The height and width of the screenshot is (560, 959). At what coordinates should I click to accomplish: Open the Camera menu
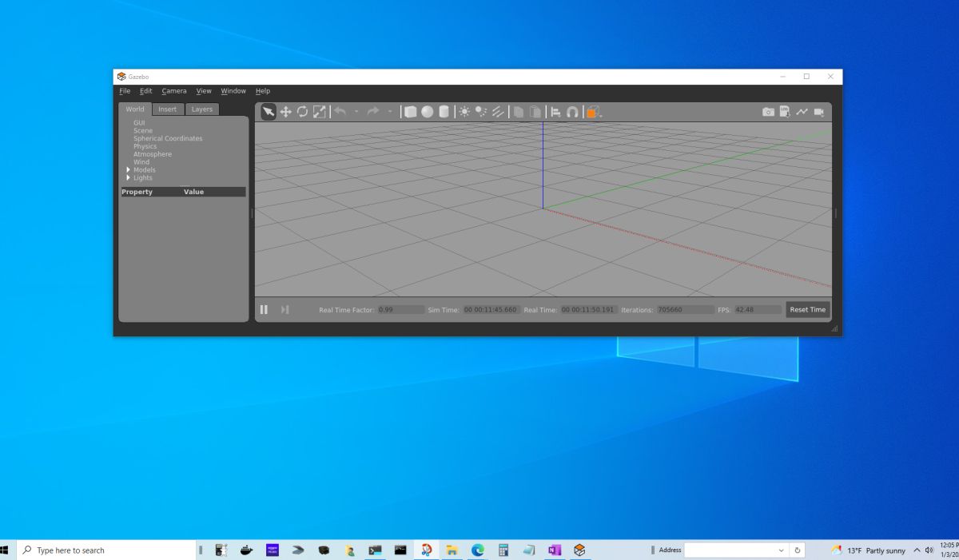coord(174,91)
